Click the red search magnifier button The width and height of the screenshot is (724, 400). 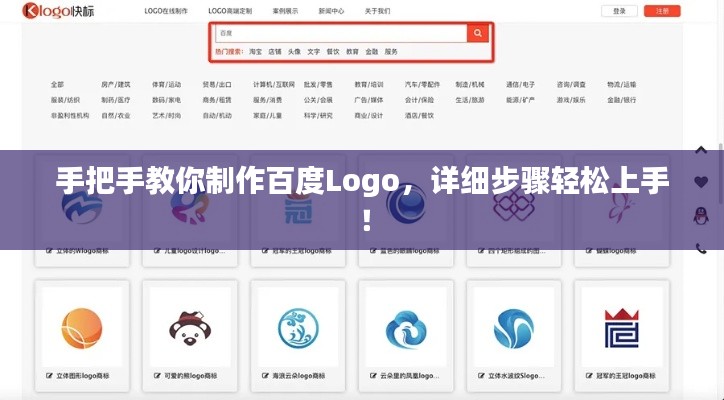pyautogui.click(x=479, y=33)
